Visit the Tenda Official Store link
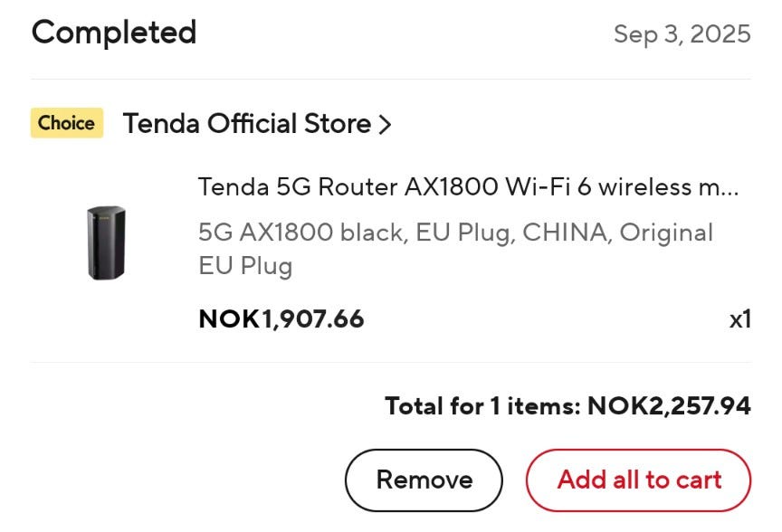The image size is (782, 532). (x=246, y=124)
